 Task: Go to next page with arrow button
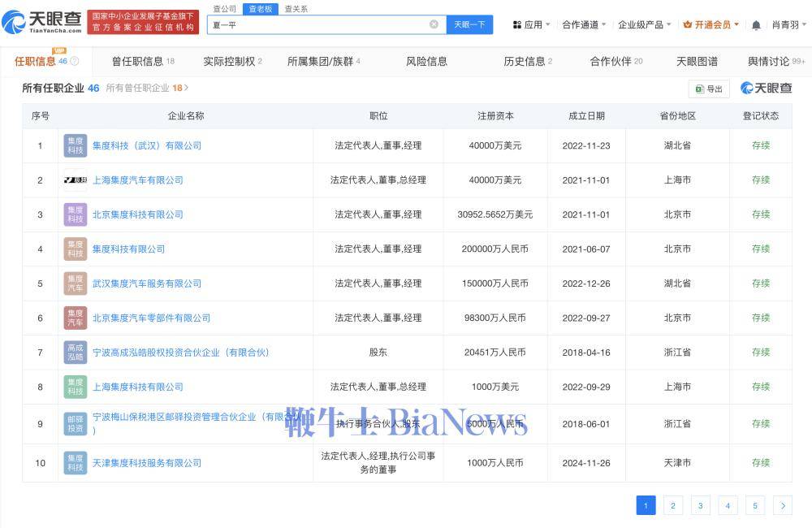(783, 506)
